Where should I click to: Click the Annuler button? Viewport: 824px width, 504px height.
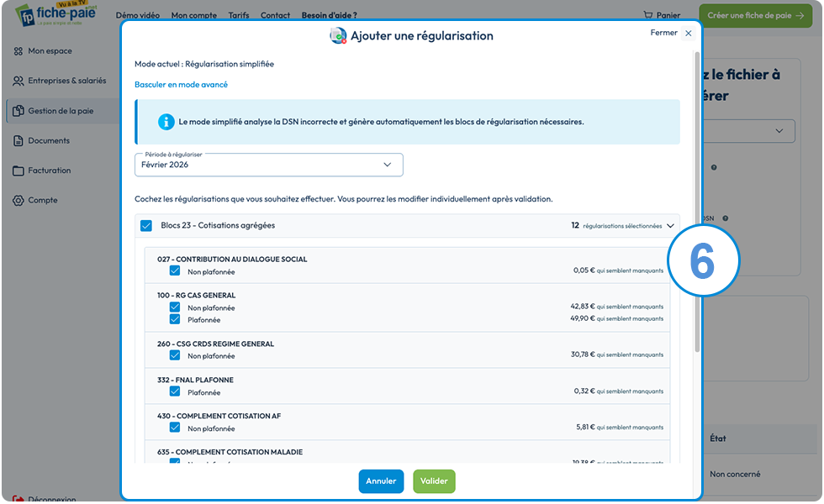(x=381, y=481)
